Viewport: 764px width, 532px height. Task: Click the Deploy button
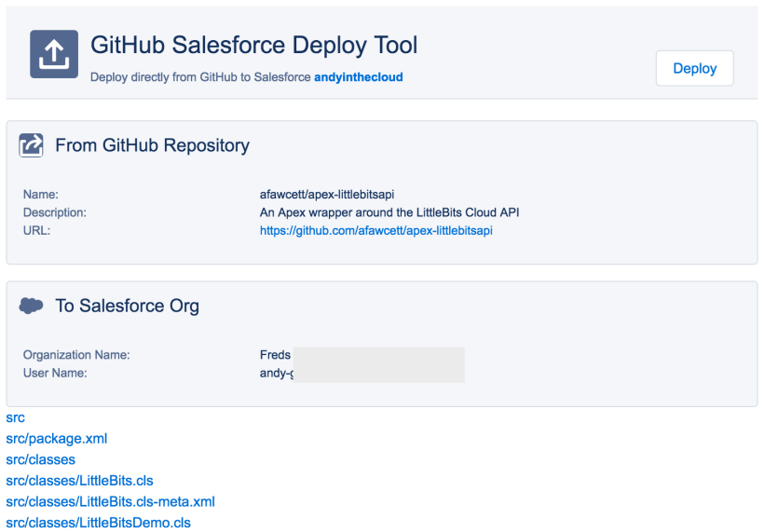pyautogui.click(x=694, y=68)
